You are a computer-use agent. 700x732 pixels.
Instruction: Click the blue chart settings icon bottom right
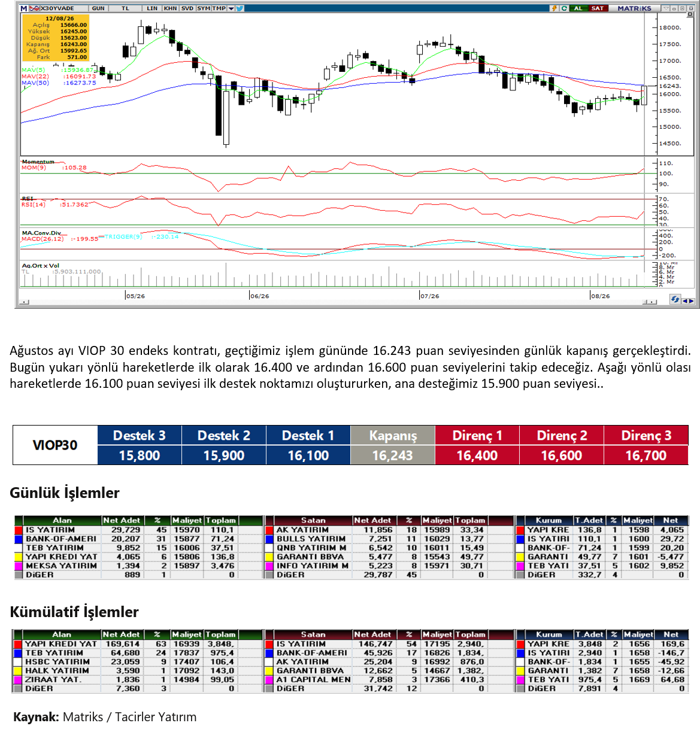click(x=675, y=300)
